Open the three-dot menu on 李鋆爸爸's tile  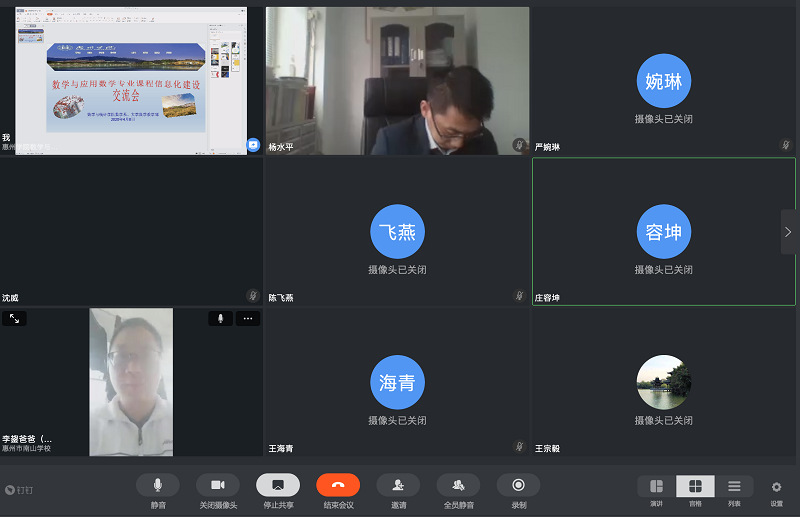pos(247,318)
